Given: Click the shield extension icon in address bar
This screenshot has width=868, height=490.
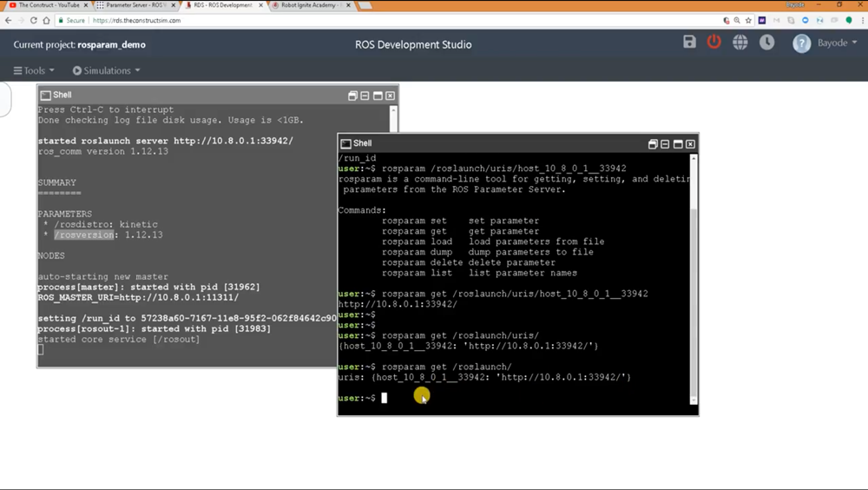Looking at the screenshot, I should coord(727,21).
